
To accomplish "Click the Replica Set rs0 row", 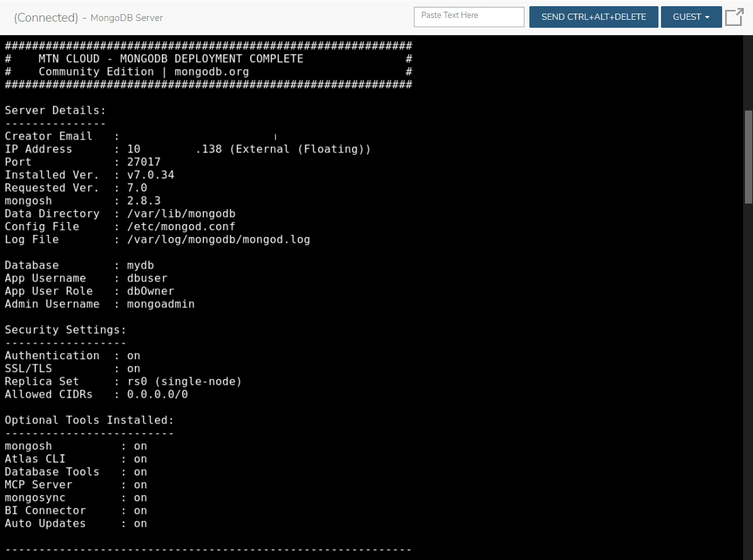I will (124, 382).
